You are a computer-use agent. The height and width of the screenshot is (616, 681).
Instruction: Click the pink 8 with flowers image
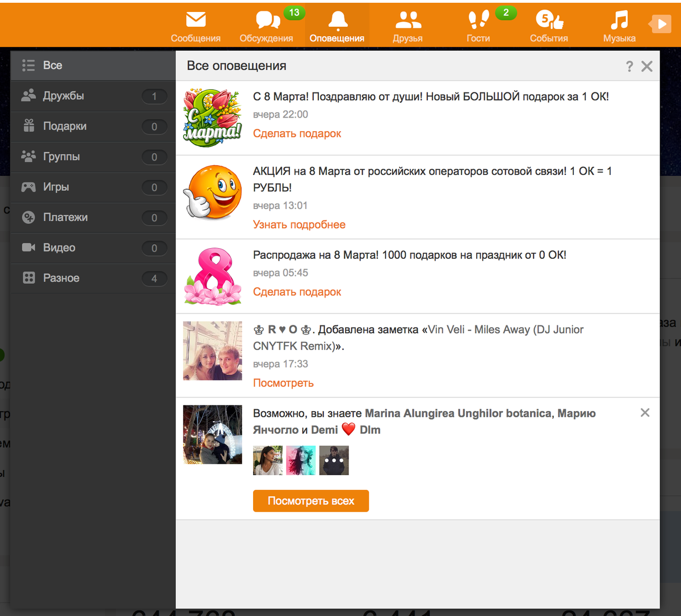(x=213, y=276)
